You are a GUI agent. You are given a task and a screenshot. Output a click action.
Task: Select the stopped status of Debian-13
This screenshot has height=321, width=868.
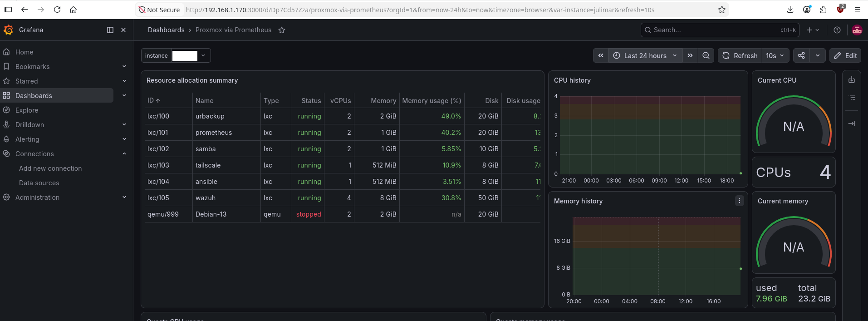click(x=309, y=214)
